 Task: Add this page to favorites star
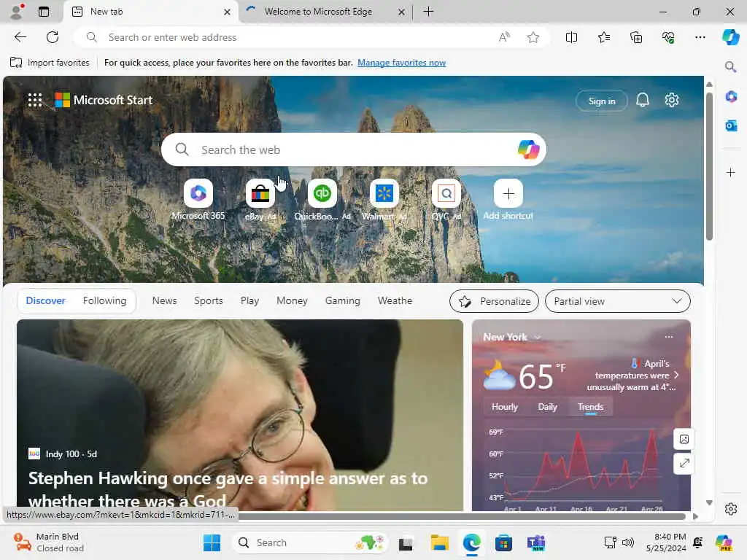click(533, 37)
